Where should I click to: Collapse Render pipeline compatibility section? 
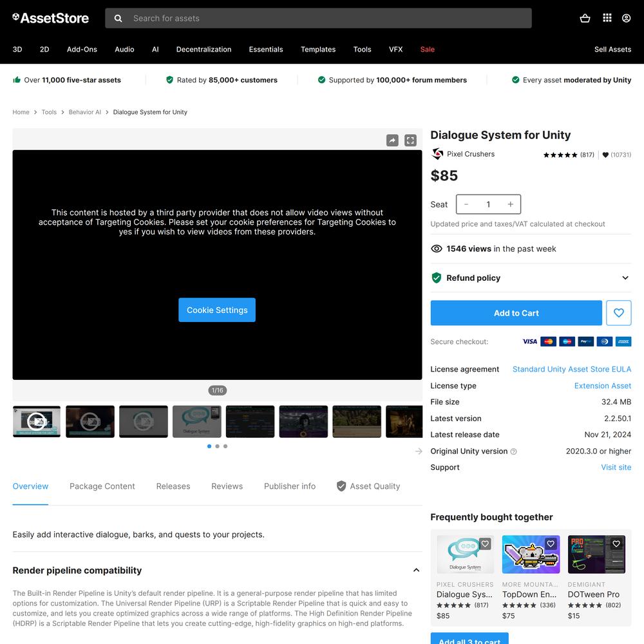(x=416, y=570)
